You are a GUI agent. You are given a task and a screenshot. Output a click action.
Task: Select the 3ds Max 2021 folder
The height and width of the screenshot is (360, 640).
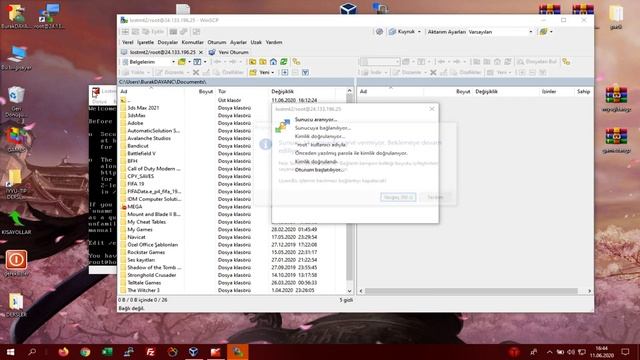143,108
